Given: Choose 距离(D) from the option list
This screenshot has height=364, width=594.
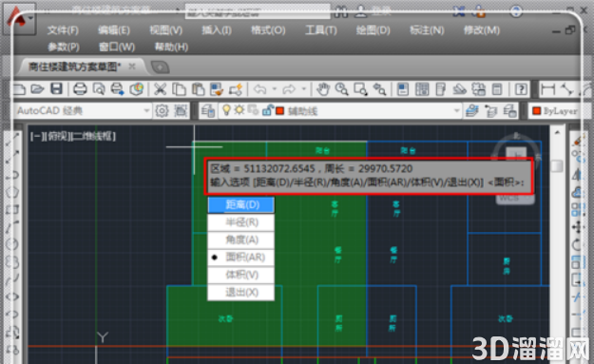Looking at the screenshot, I should pos(241,205).
